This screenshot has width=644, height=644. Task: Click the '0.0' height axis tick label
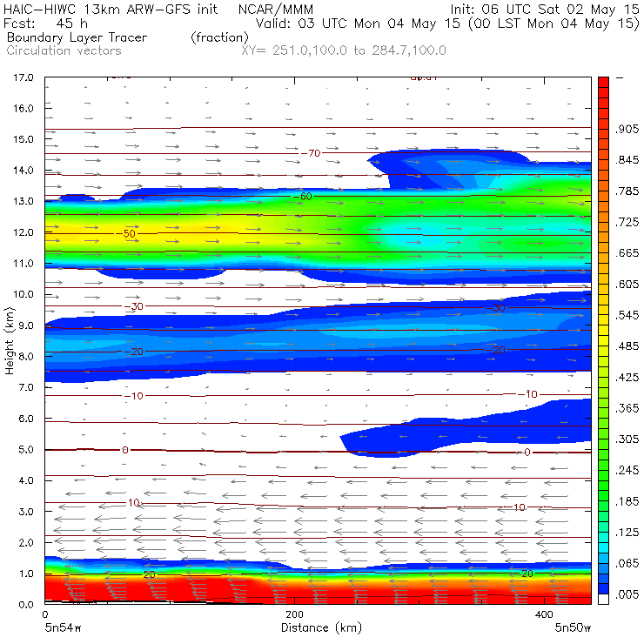pos(26,604)
